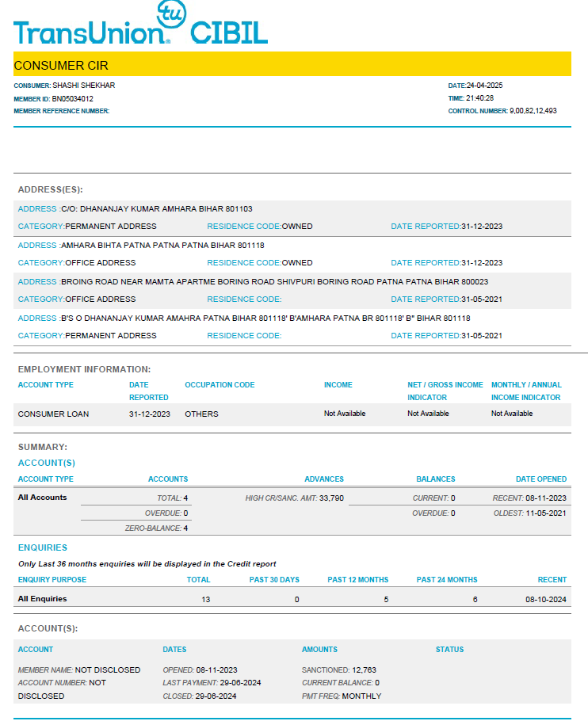Viewport: 588px width, 721px height.
Task: Click ZERO-BALANCE: 4 value
Action: tap(156, 528)
